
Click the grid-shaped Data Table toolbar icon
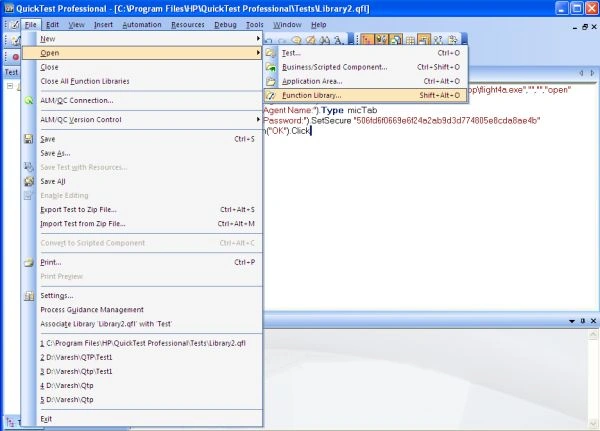coord(410,40)
